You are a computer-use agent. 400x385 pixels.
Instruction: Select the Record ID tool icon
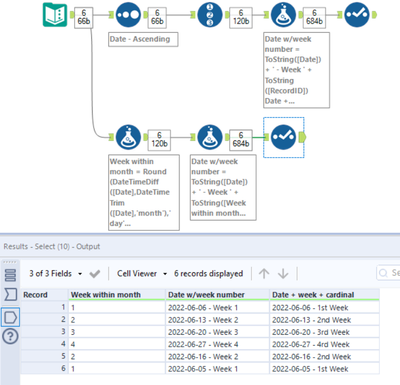click(x=210, y=15)
